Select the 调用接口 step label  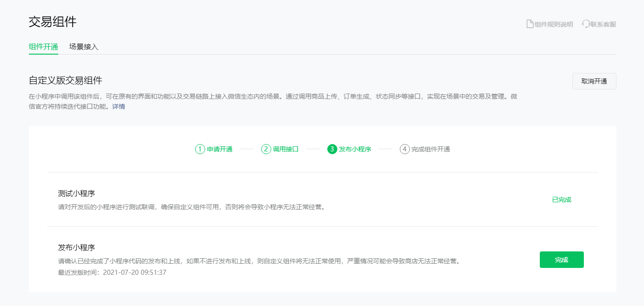286,149
